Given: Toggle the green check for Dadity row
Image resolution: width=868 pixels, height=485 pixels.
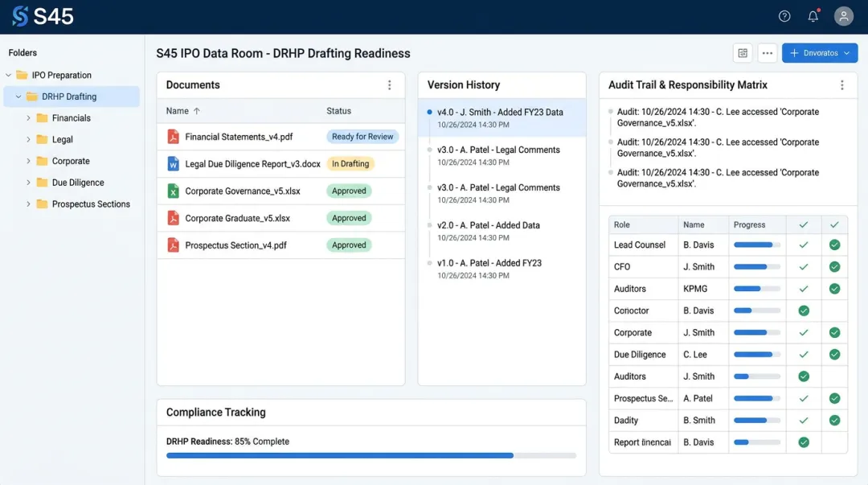Looking at the screenshot, I should [834, 420].
